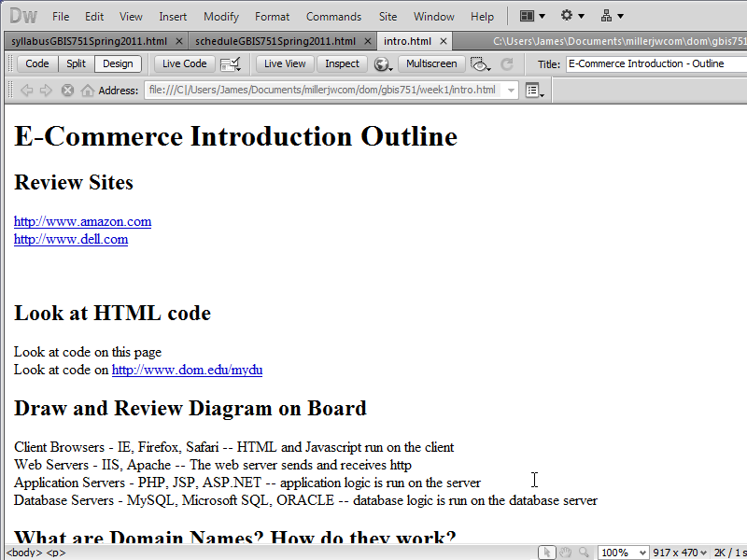
Task: Open the zoom level 100% dropdown
Action: 623,553
